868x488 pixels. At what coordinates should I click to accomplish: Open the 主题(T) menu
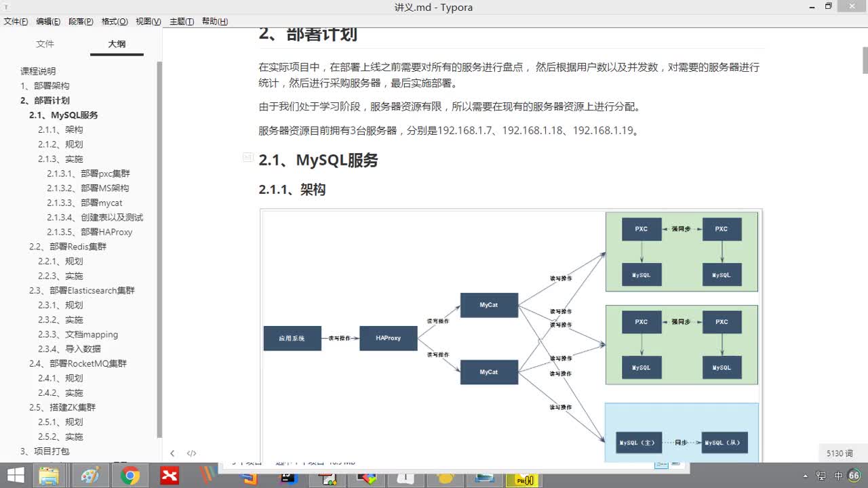click(182, 22)
